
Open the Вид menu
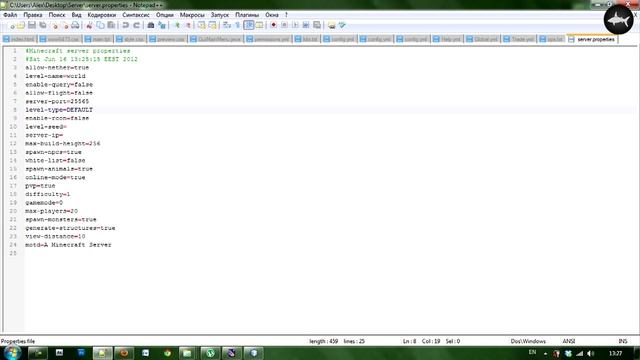click(x=76, y=15)
